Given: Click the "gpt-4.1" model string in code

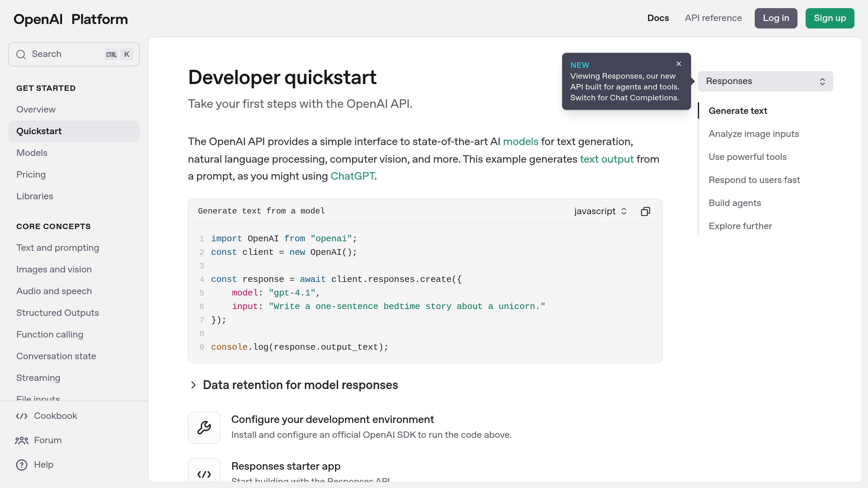Looking at the screenshot, I should [x=292, y=293].
